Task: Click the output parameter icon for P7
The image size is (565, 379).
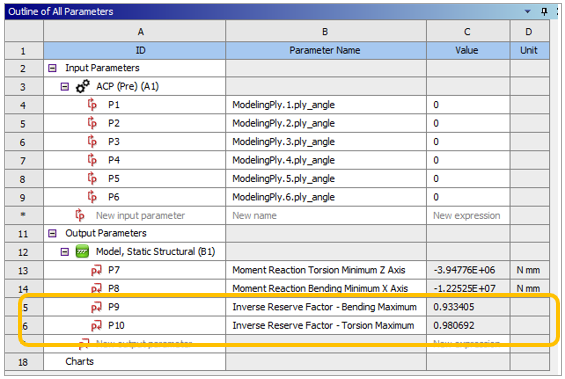Action: coord(96,270)
